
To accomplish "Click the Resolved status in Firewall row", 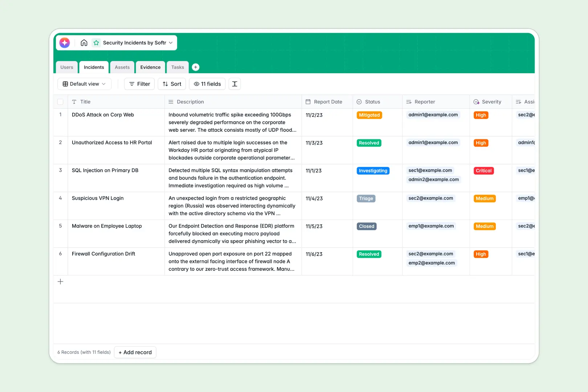I will pyautogui.click(x=369, y=254).
